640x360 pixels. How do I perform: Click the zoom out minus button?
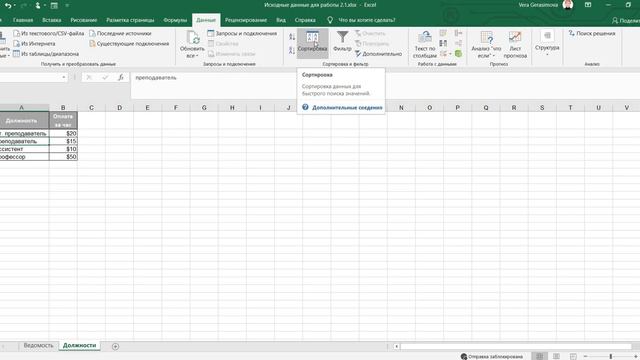pyautogui.click(x=586, y=356)
